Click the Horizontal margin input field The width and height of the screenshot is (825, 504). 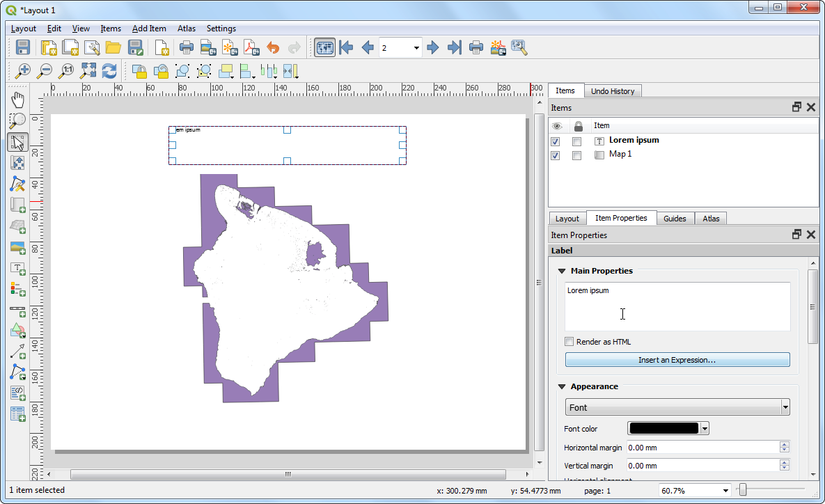tap(702, 448)
